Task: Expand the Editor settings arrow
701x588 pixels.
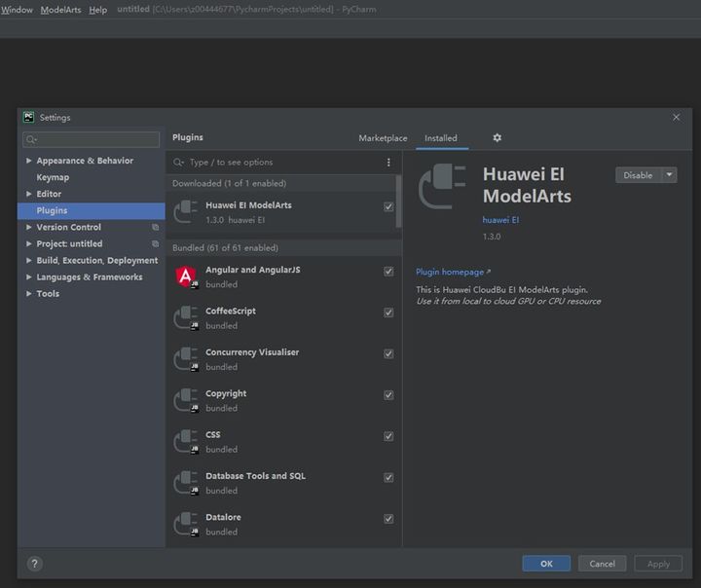Action: pyautogui.click(x=28, y=194)
